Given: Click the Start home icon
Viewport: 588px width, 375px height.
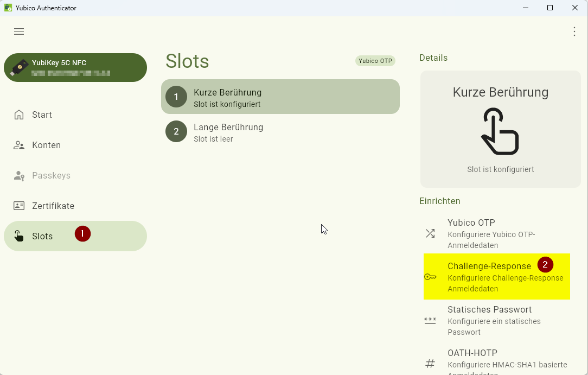Looking at the screenshot, I should [x=19, y=115].
